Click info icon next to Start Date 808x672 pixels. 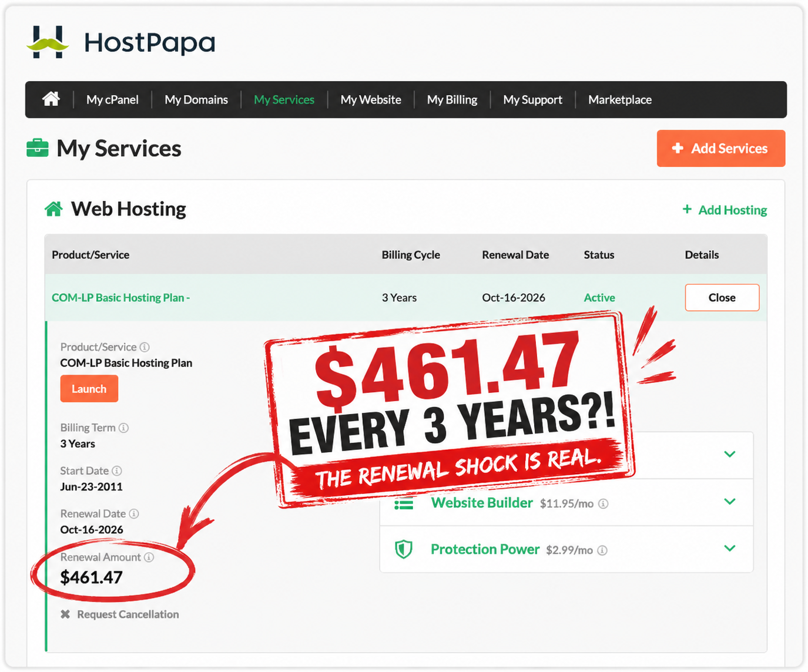pos(117,471)
